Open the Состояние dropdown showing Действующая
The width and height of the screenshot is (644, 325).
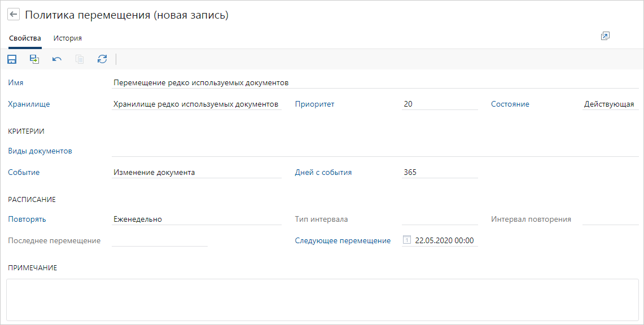point(610,104)
